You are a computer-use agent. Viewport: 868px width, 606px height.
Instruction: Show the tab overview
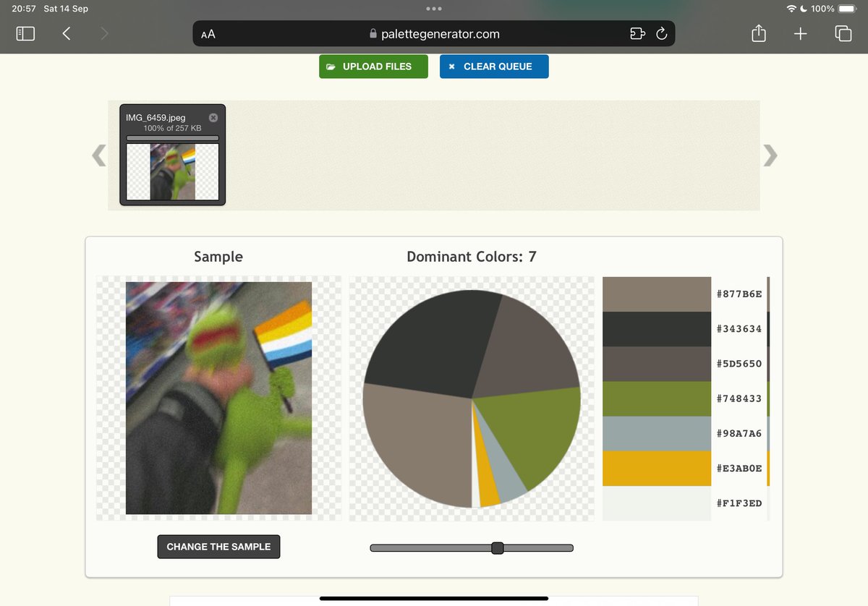tap(843, 33)
